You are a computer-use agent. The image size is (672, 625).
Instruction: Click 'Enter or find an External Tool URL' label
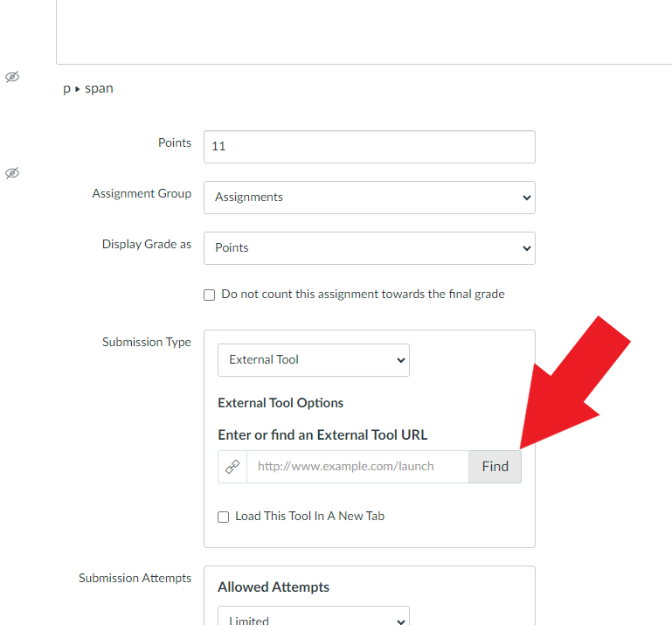click(322, 435)
